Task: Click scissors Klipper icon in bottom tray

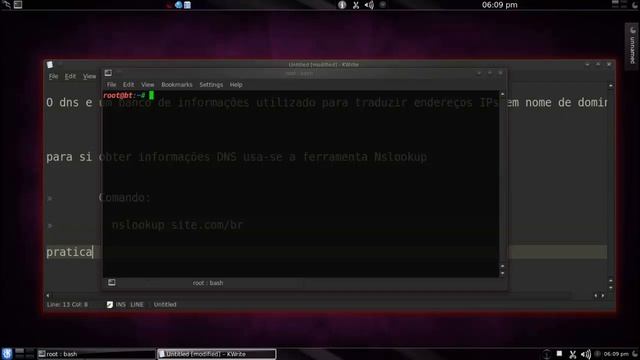Action: [573, 354]
